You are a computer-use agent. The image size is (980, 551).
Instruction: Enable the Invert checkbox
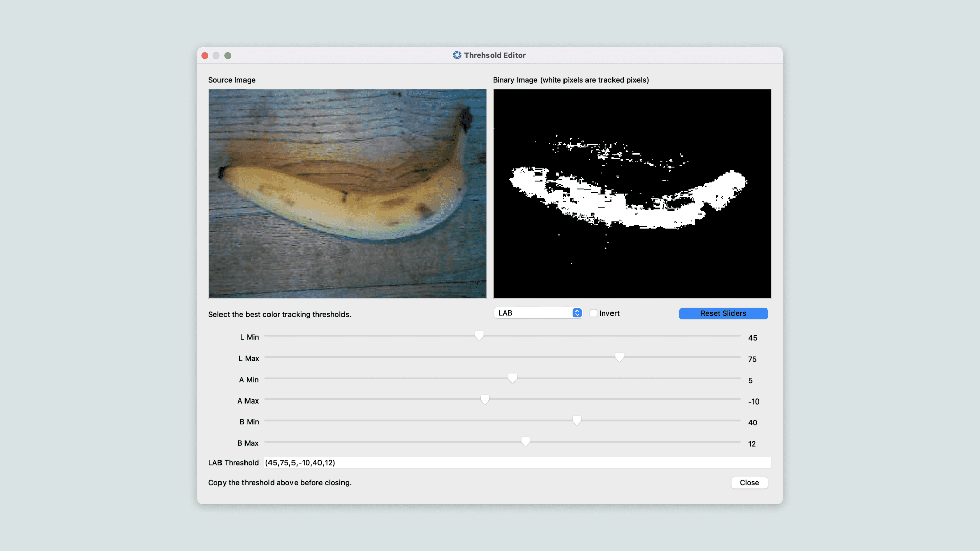(593, 313)
